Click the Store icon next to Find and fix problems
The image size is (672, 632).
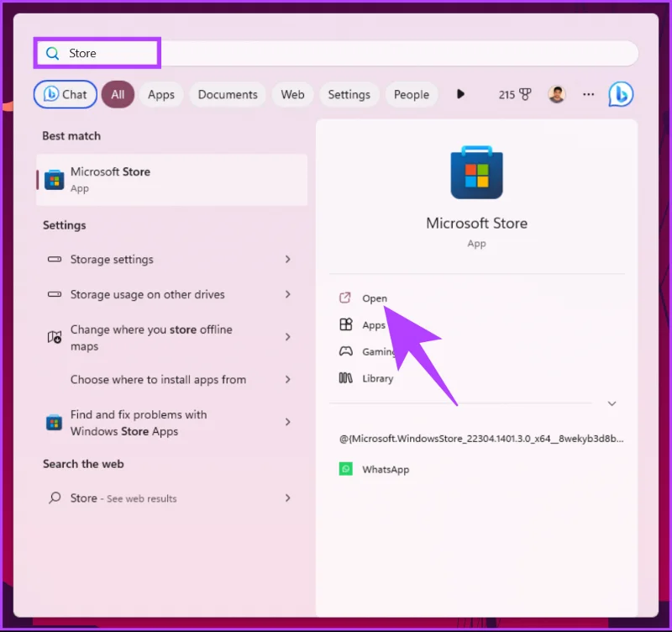[x=54, y=423]
